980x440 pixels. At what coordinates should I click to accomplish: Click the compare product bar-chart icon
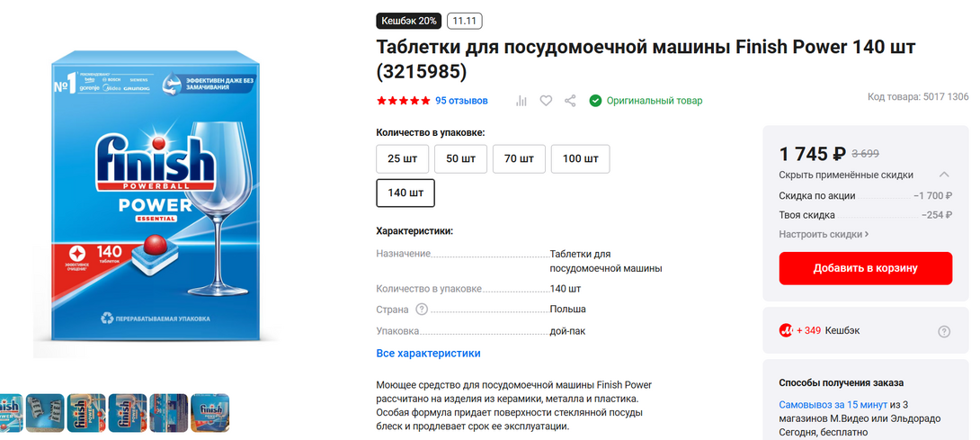point(521,101)
